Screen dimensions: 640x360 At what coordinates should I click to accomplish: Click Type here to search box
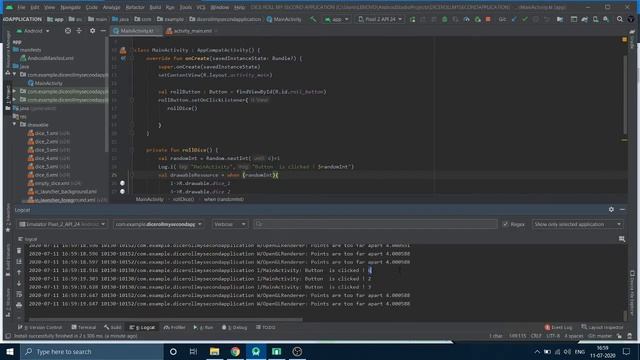92,351
